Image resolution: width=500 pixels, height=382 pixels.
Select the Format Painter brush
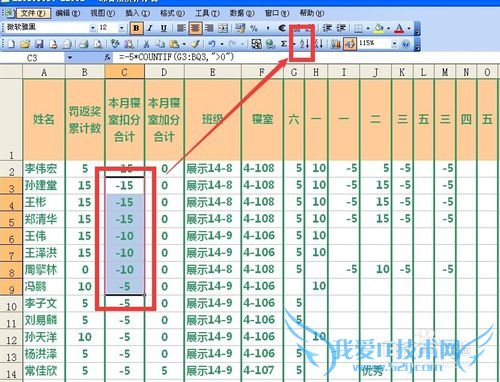[x=196, y=44]
